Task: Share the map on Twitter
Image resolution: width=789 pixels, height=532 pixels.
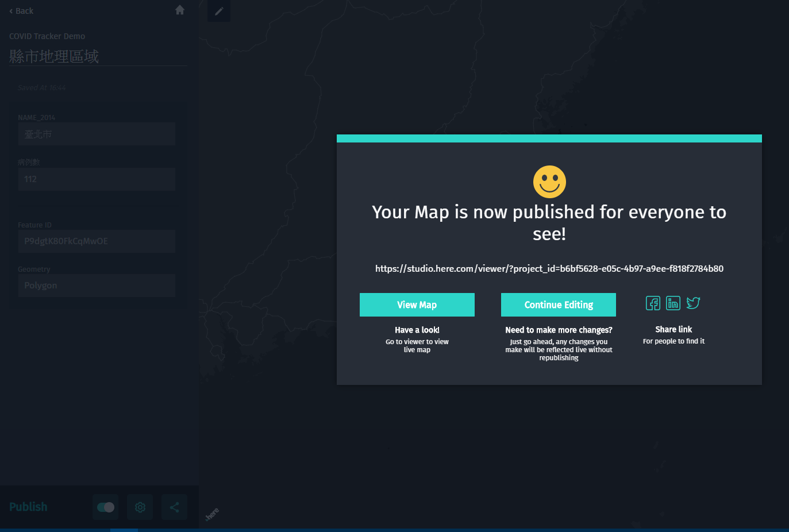Action: 693,303
